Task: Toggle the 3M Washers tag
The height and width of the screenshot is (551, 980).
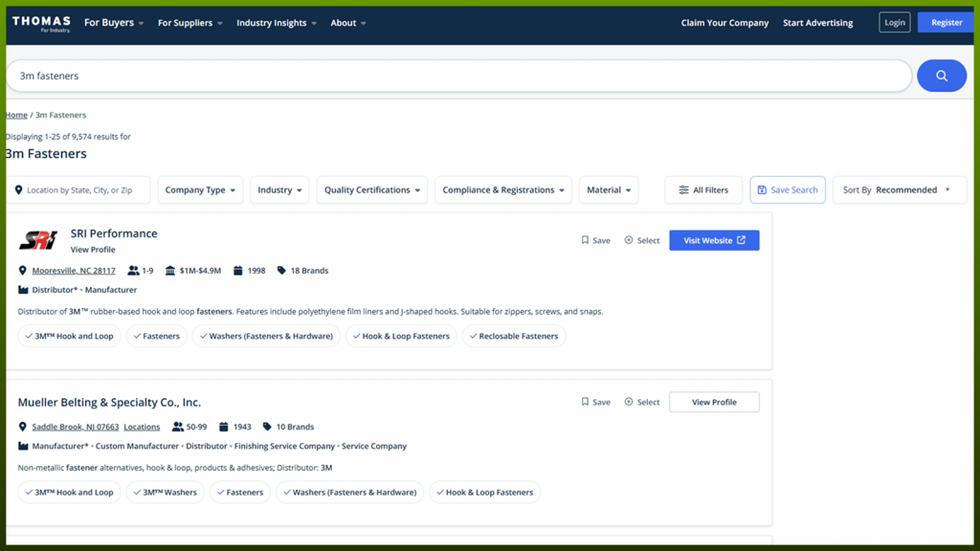Action: tap(165, 493)
